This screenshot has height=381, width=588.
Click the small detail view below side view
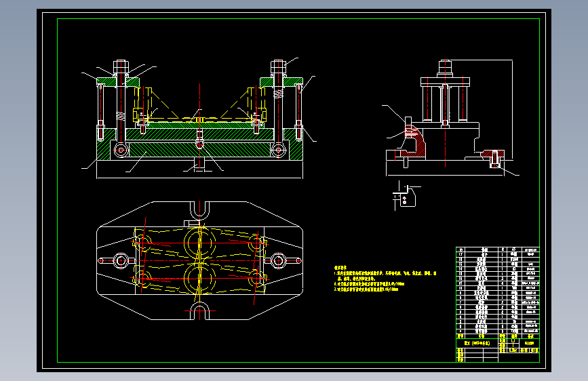click(406, 196)
